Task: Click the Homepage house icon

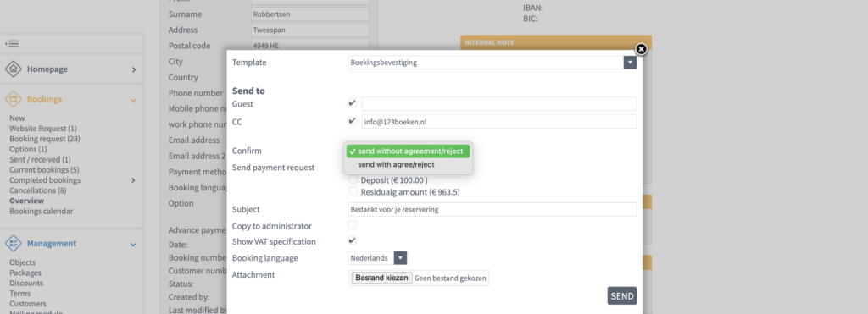Action: coord(14,69)
